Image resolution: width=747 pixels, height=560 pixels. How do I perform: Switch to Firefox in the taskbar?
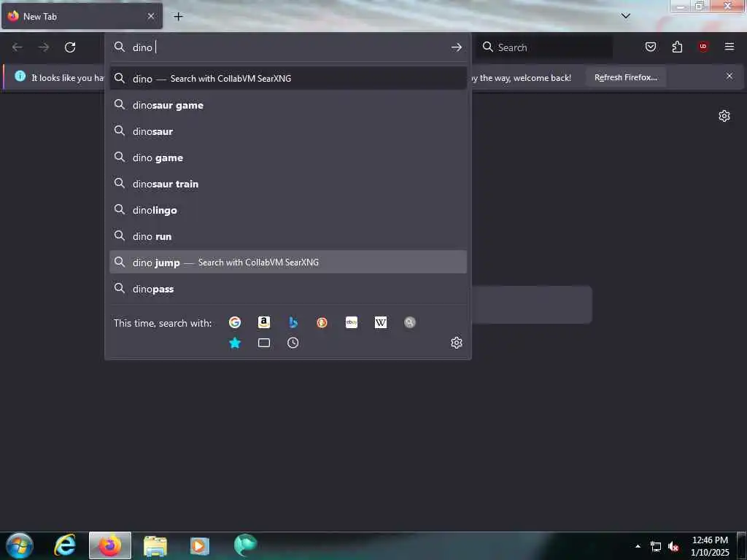tap(110, 545)
